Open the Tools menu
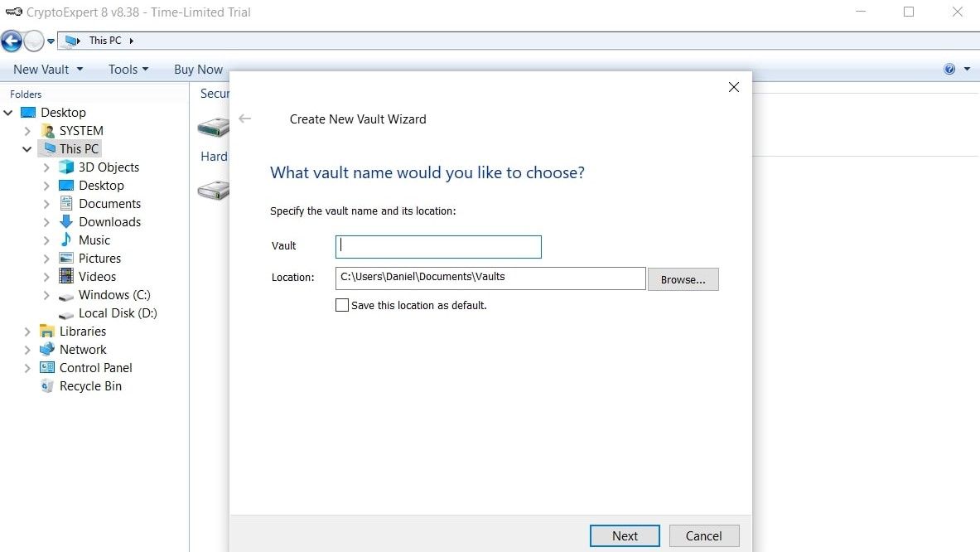 127,69
